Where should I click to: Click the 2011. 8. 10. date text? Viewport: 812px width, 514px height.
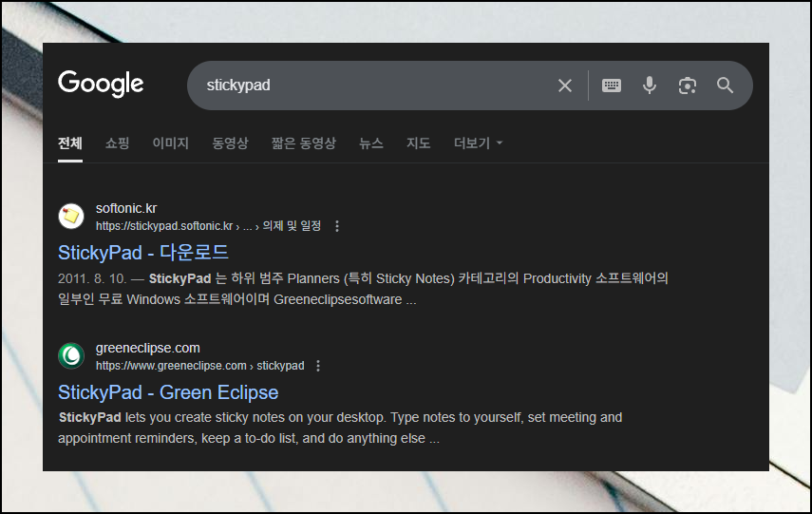click(x=92, y=278)
